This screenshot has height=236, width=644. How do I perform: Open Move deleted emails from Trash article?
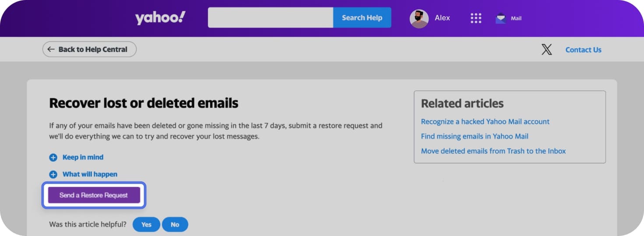click(493, 151)
